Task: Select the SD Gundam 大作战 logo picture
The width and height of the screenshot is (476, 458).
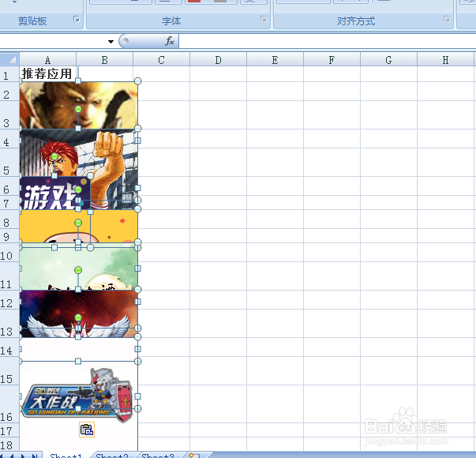Action: [78, 395]
